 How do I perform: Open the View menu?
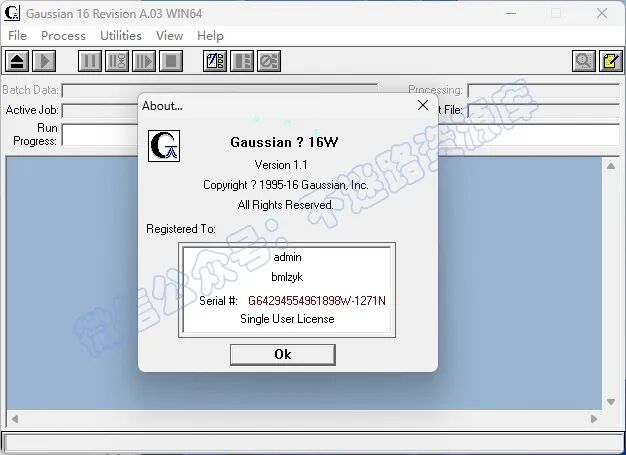(169, 36)
